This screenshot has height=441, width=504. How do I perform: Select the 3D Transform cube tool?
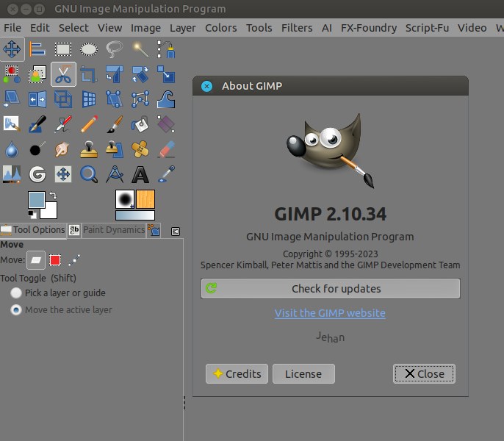tap(63, 99)
